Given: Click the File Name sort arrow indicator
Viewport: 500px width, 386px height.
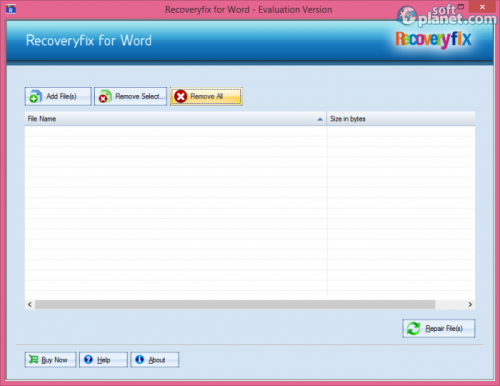Looking at the screenshot, I should tap(320, 119).
